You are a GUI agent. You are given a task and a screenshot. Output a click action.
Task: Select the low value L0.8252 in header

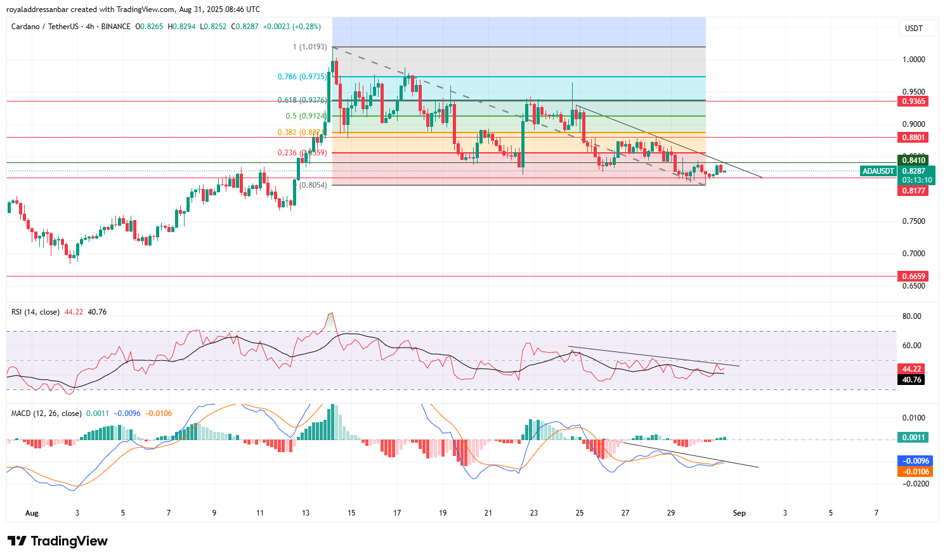[212, 27]
